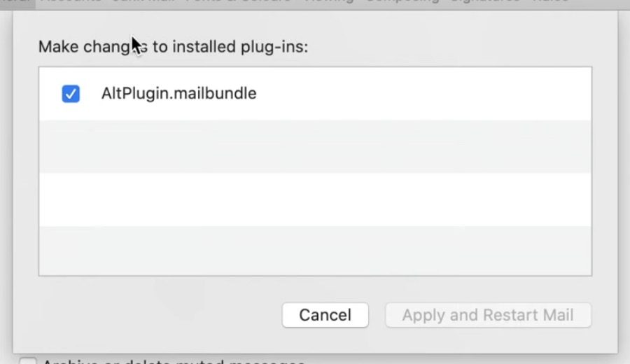The width and height of the screenshot is (630, 364).
Task: Switch to the Junk Mail tab
Action: click(143, 1)
